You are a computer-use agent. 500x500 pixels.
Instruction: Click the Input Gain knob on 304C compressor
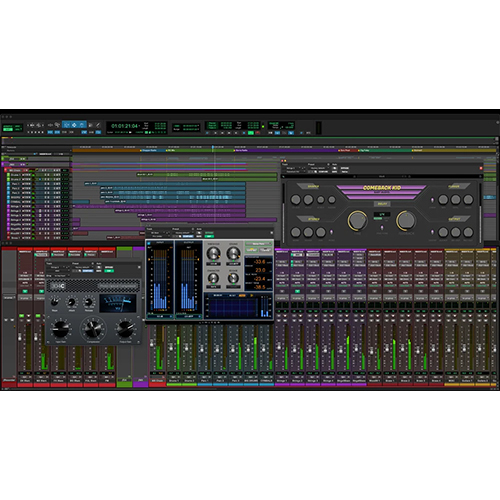pyautogui.click(x=61, y=329)
